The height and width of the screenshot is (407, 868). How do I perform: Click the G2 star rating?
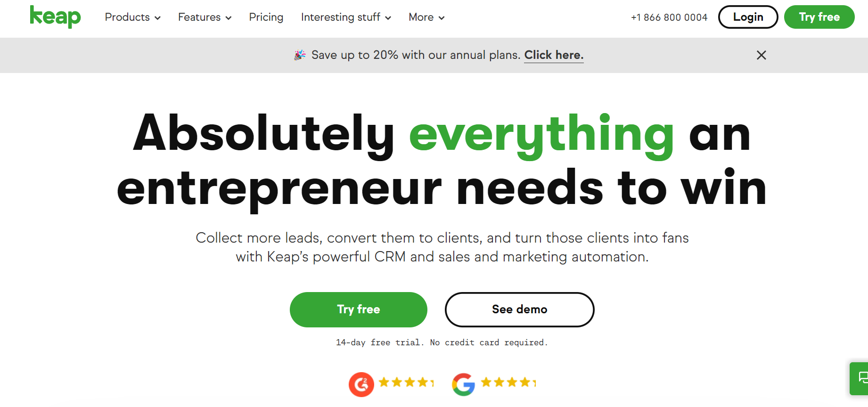point(406,382)
